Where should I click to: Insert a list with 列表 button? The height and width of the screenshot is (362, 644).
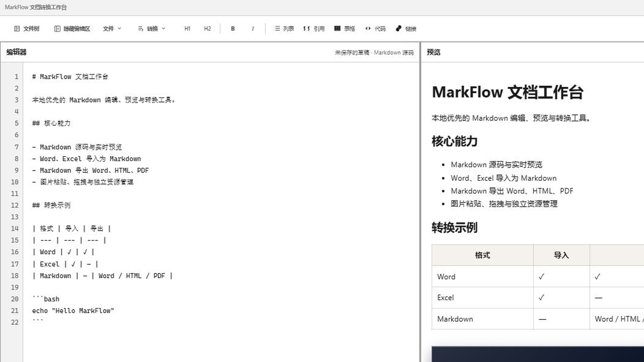284,29
